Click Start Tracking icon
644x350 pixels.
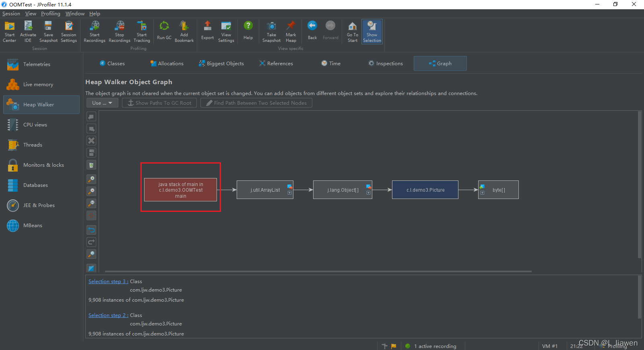click(142, 31)
